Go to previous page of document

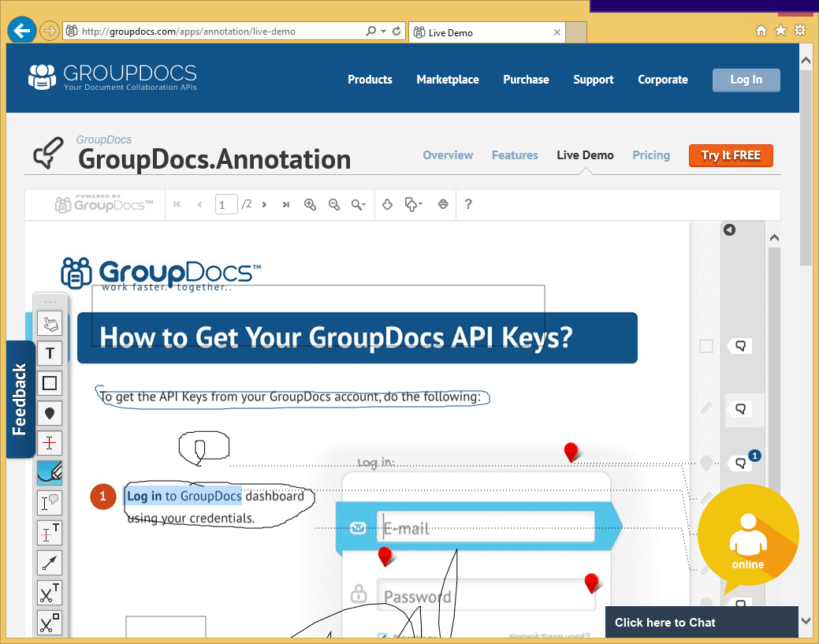(x=199, y=204)
